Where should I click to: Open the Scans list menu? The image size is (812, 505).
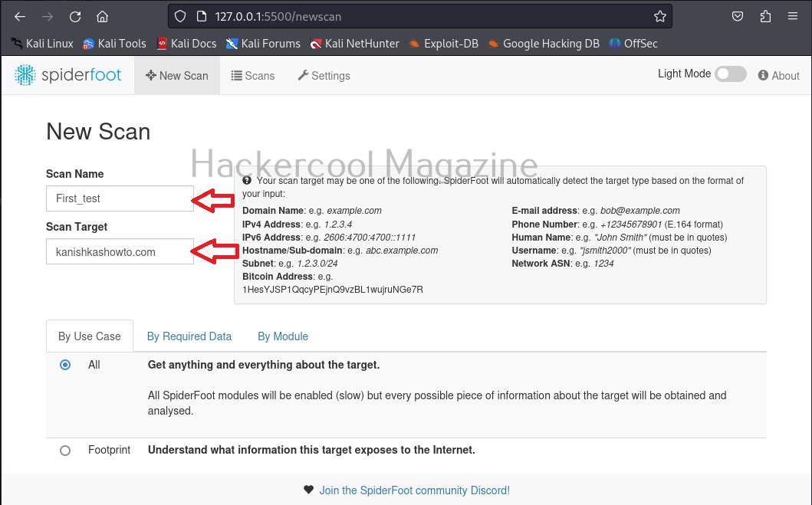(253, 76)
